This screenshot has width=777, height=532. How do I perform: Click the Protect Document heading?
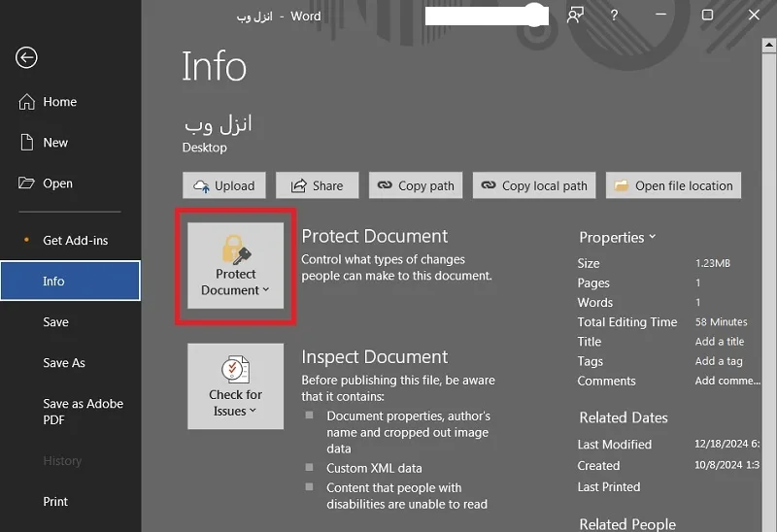[375, 236]
